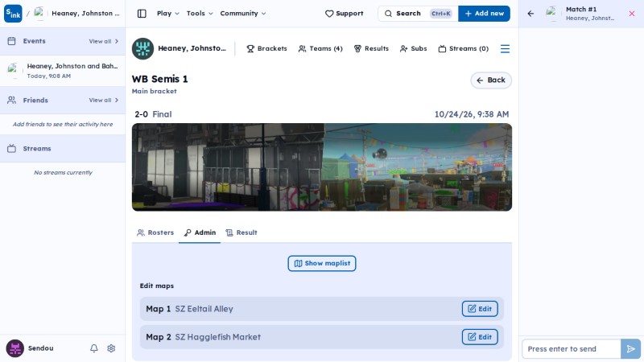The width and height of the screenshot is (644, 362).
Task: Open the Subs tab
Action: (x=413, y=48)
